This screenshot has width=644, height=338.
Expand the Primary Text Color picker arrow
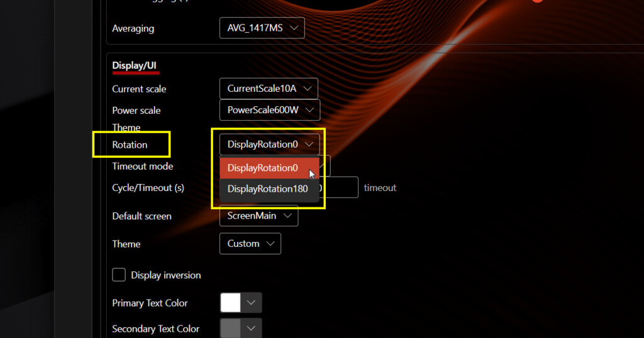(252, 303)
